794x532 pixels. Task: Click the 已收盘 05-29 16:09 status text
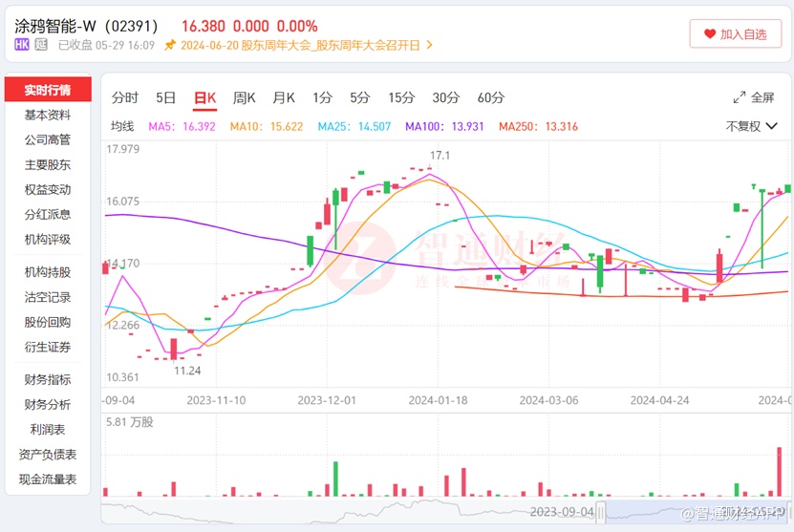pyautogui.click(x=106, y=45)
